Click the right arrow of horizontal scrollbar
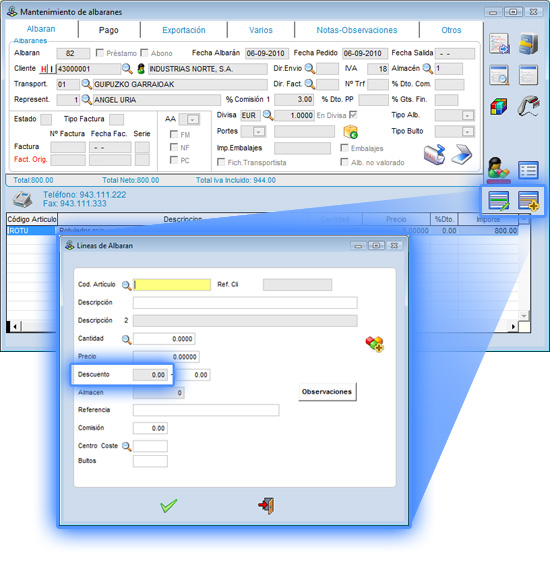 513,327
